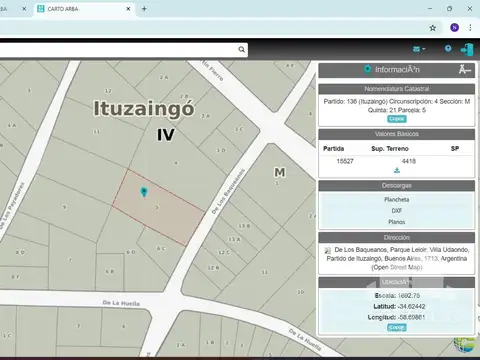
Task: Open the envelope messages dropdown
Action: pos(419,49)
